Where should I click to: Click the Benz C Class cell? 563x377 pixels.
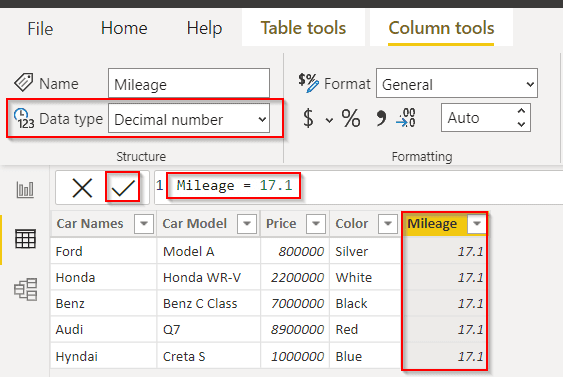tap(209, 303)
